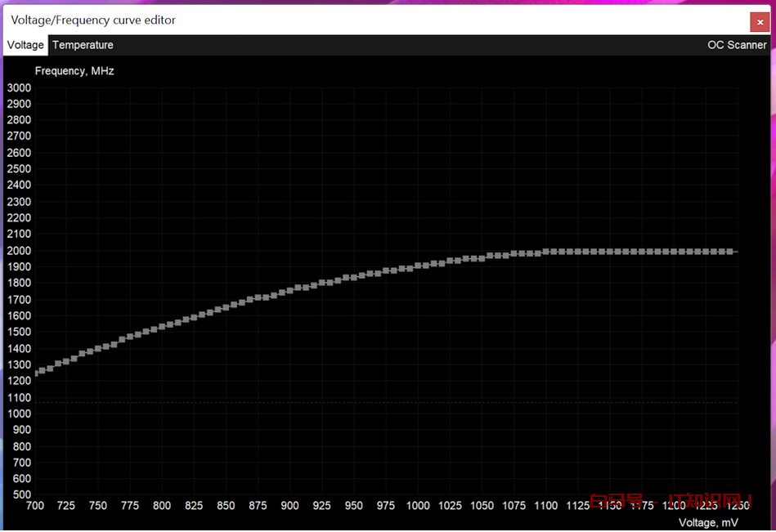This screenshot has height=532, width=776.
Task: Click the curve point at 1200 mV
Action: pos(674,252)
